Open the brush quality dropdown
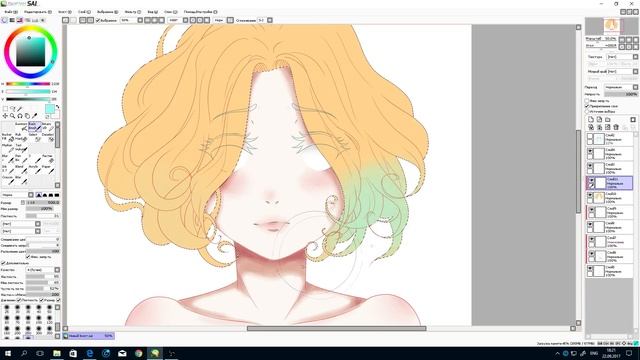Image resolution: width=640 pixels, height=360 pixels. 43,270
